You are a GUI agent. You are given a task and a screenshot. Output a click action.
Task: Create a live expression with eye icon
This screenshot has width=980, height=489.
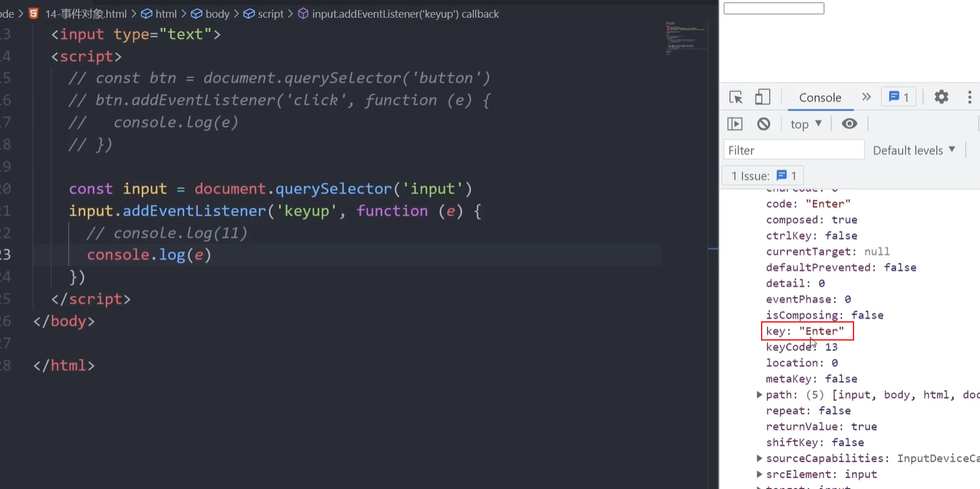pyautogui.click(x=849, y=124)
